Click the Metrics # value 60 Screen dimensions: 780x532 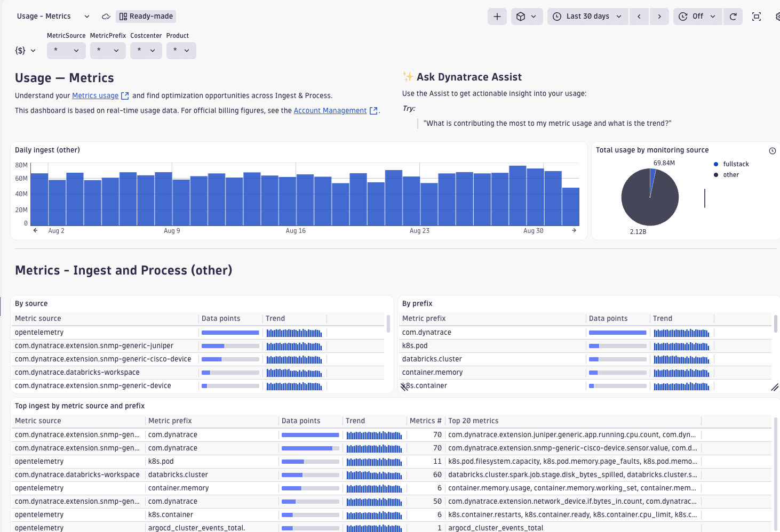pos(437,474)
